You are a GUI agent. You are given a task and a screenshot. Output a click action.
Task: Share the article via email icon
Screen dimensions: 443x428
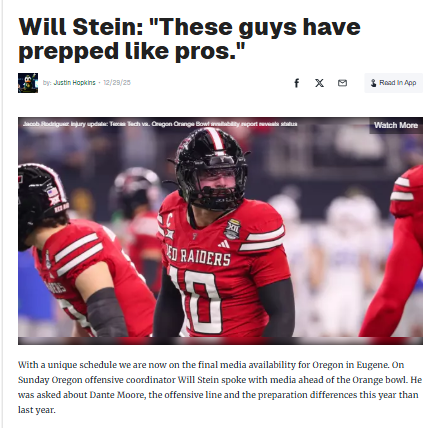342,83
